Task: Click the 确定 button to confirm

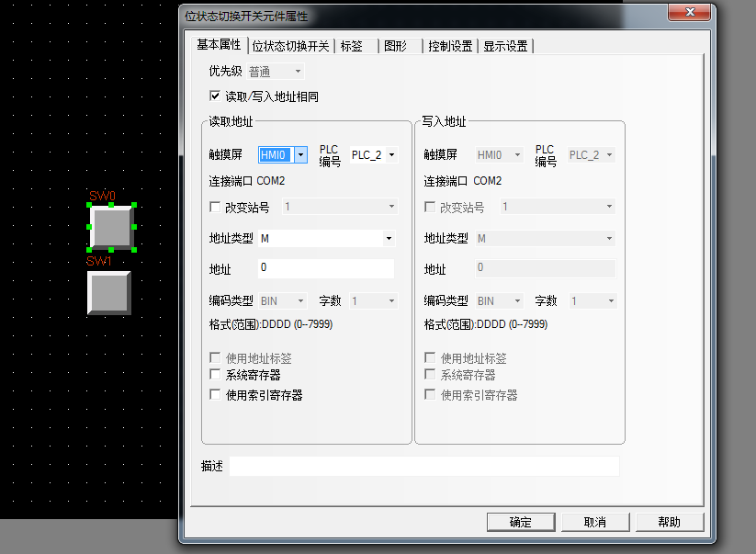Action: coord(520,522)
